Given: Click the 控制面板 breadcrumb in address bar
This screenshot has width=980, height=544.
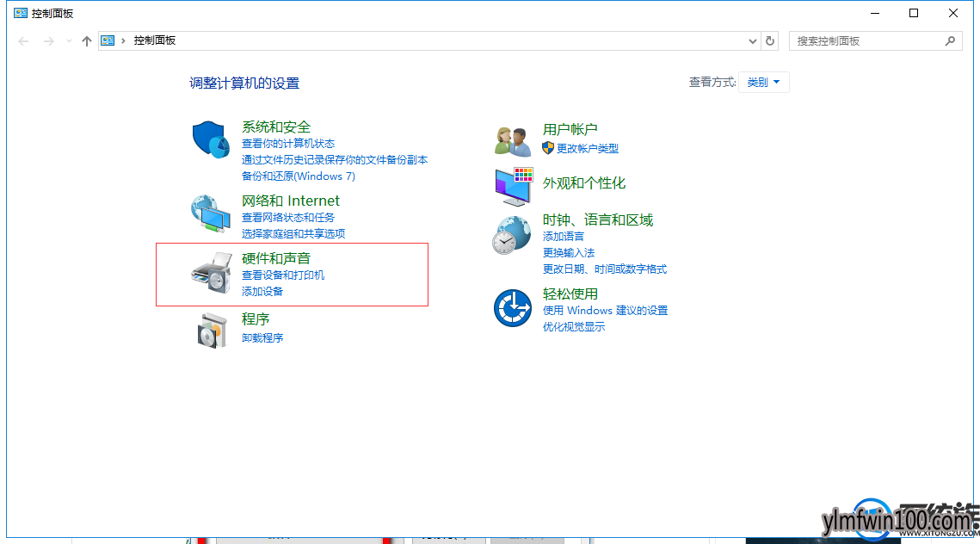Looking at the screenshot, I should (154, 40).
